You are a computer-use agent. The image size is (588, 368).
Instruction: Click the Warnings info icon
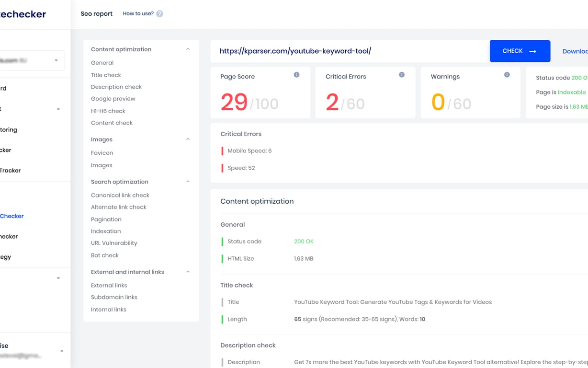tap(507, 75)
